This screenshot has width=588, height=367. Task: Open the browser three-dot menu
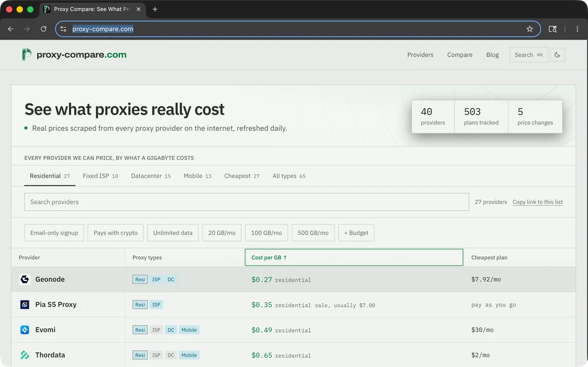coord(577,29)
